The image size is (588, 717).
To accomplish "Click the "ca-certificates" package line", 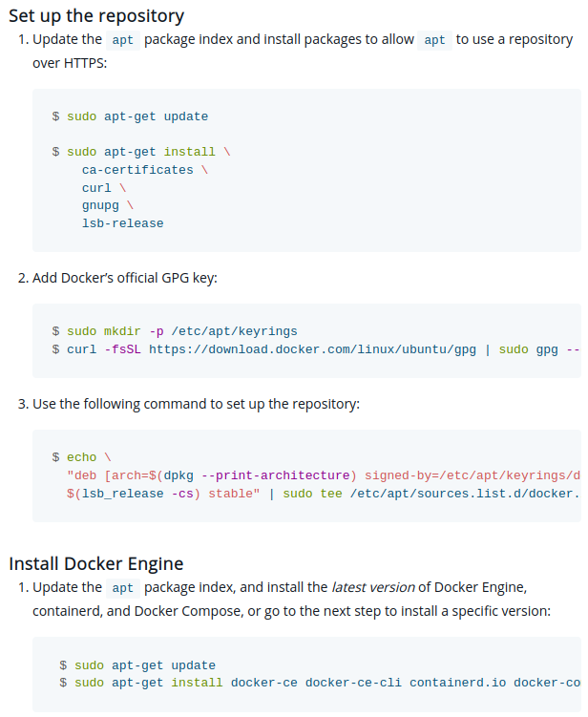I will [x=145, y=170].
